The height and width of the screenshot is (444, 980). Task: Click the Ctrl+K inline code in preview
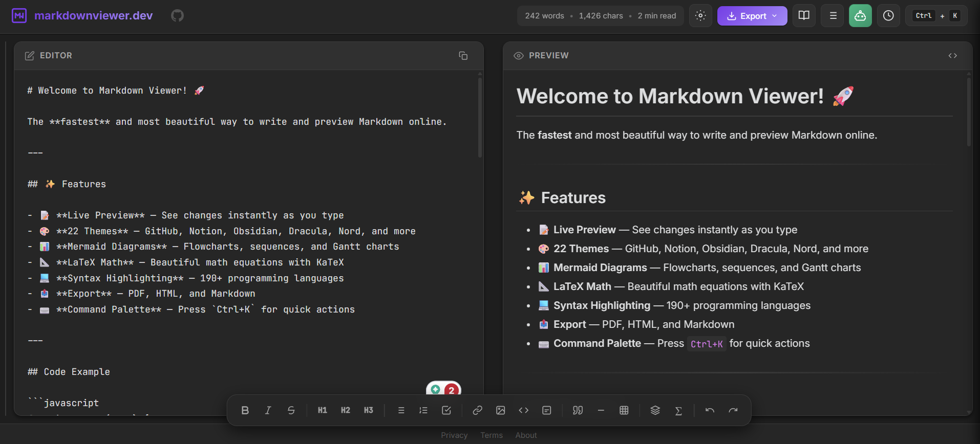(707, 344)
